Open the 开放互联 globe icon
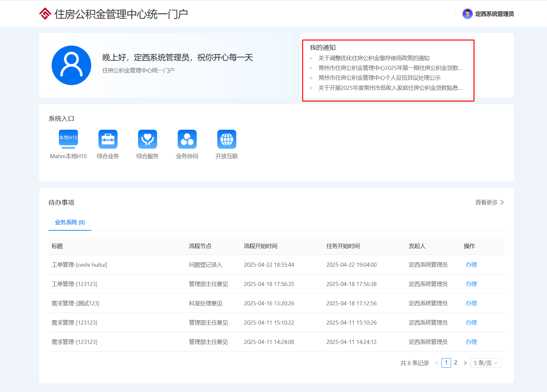 pyautogui.click(x=226, y=139)
